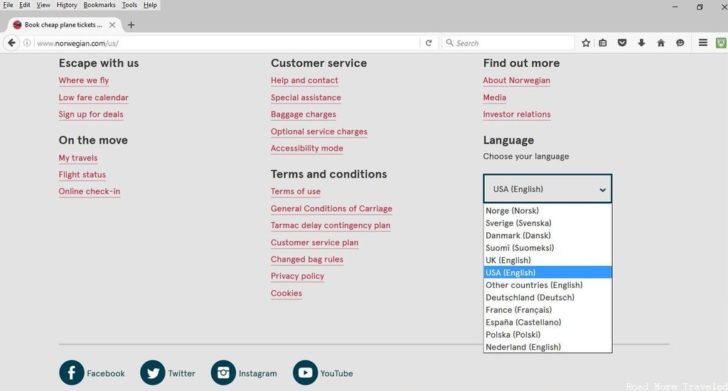728x391 pixels.
Task: Open Help and contact link
Action: 304,80
